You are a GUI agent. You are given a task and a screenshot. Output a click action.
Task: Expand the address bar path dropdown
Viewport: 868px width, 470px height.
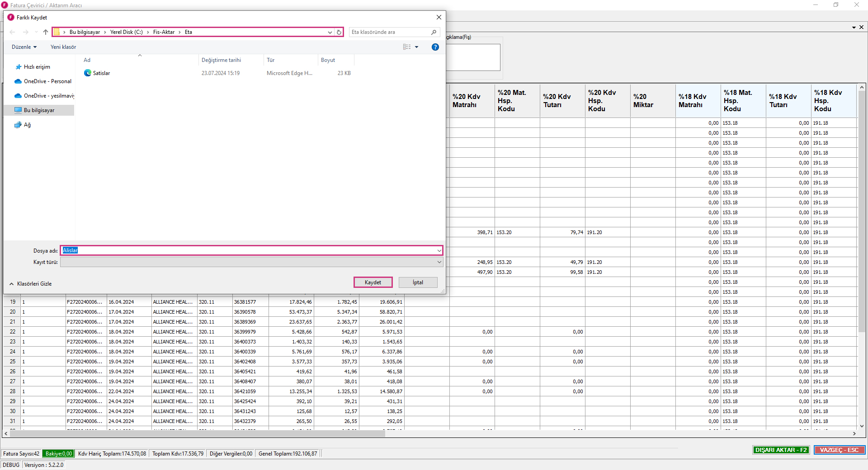point(330,32)
